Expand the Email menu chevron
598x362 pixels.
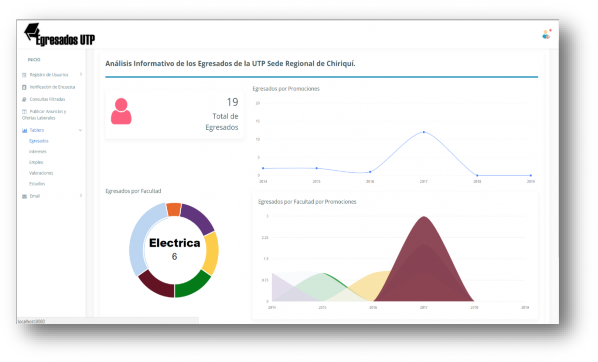tap(81, 196)
